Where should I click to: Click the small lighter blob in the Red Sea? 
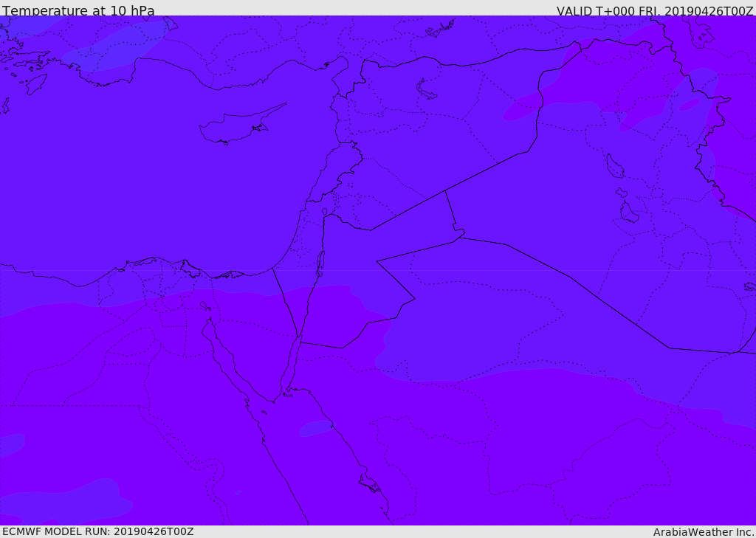pyautogui.click(x=316, y=428)
